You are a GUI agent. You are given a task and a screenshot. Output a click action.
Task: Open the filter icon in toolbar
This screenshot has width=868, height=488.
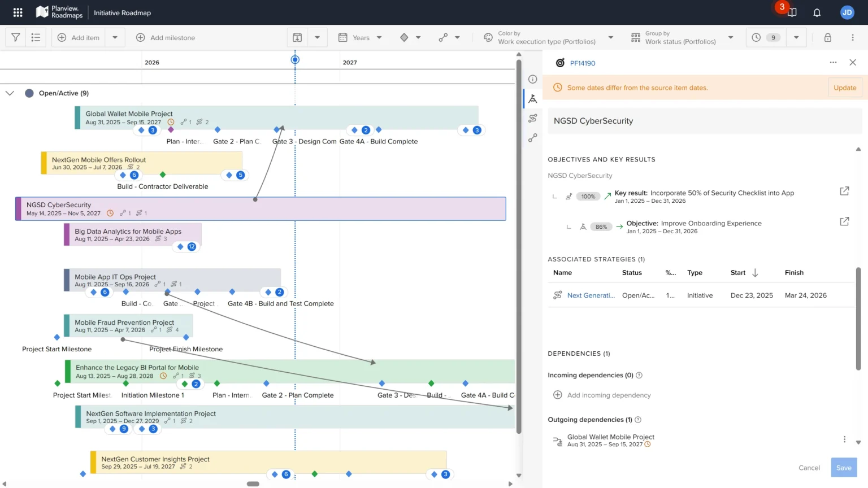coord(16,38)
